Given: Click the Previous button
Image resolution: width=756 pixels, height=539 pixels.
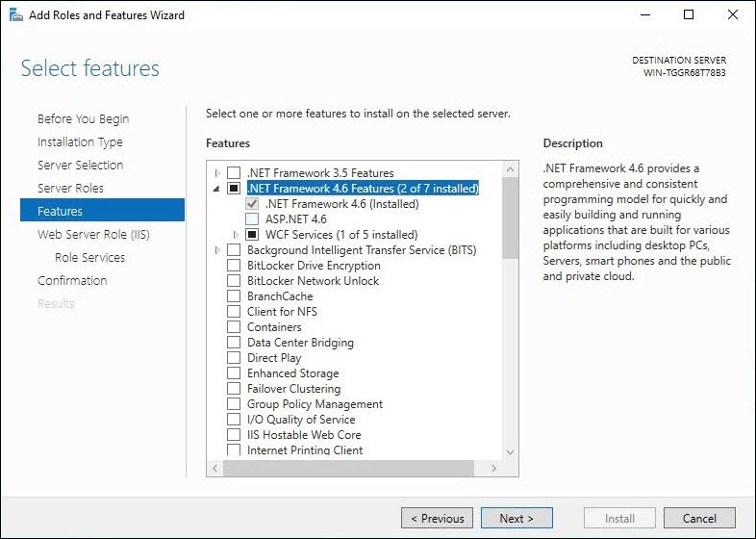Looking at the screenshot, I should [x=437, y=518].
